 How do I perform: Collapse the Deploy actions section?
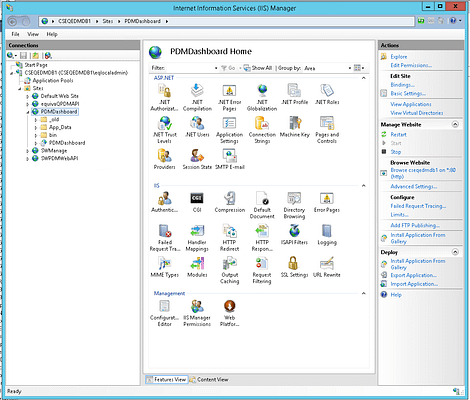tap(455, 252)
